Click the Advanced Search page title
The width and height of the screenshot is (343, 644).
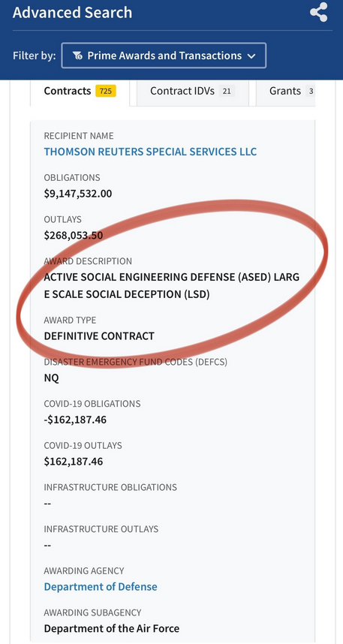click(x=72, y=12)
